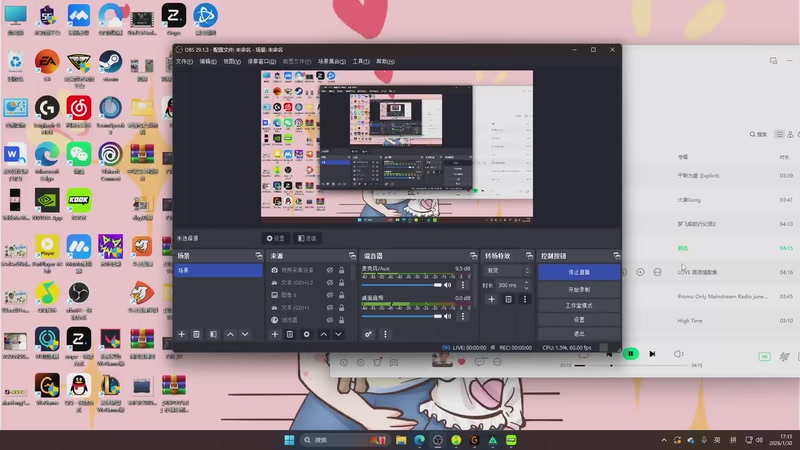The image size is (800, 450).
Task: Add a transition with the plus icon in 转场特效
Action: tap(491, 299)
